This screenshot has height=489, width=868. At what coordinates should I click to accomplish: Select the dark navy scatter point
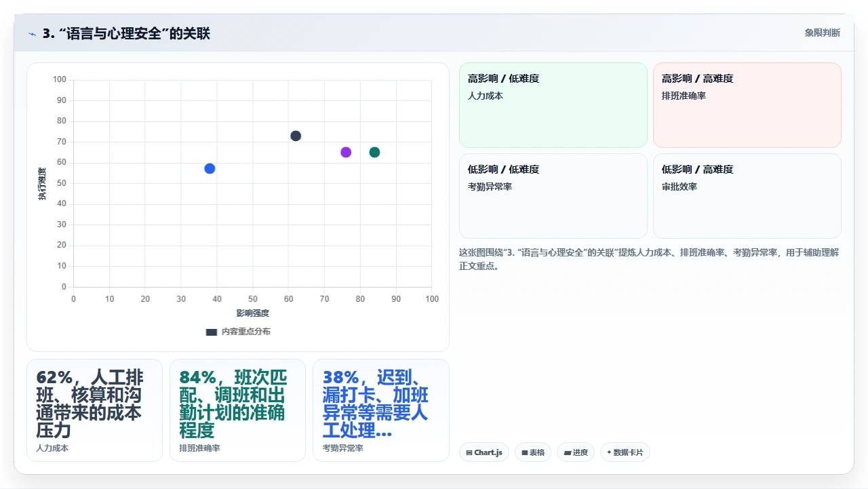(296, 136)
